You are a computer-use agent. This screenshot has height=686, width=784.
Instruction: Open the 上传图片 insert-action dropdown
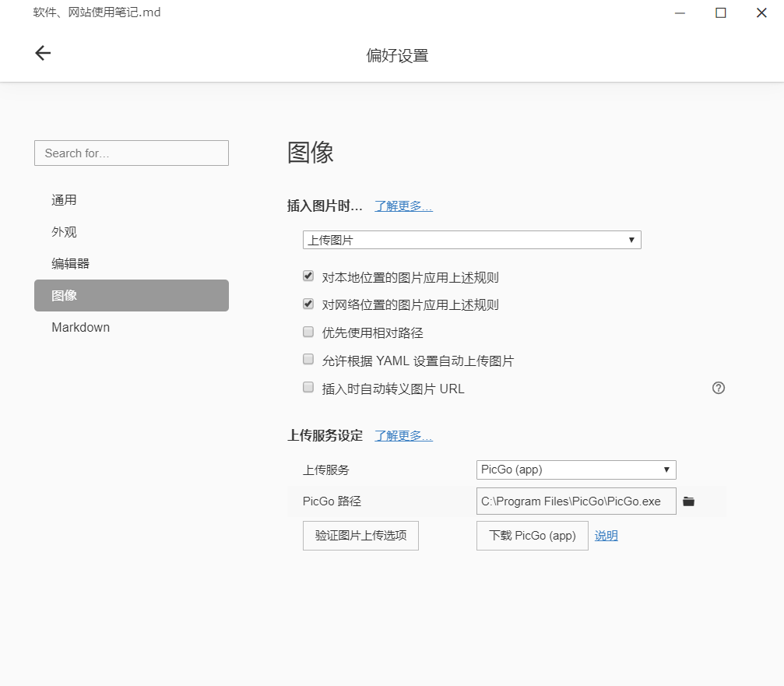[472, 240]
